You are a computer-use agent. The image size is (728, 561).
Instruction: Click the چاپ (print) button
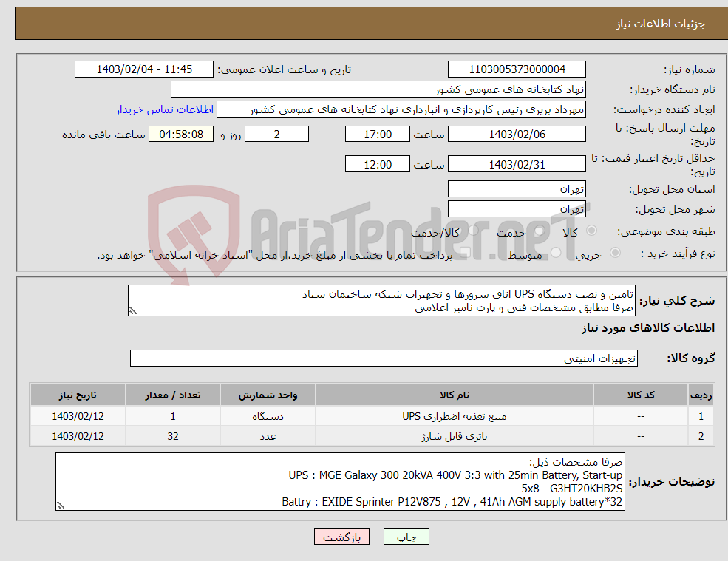(406, 537)
